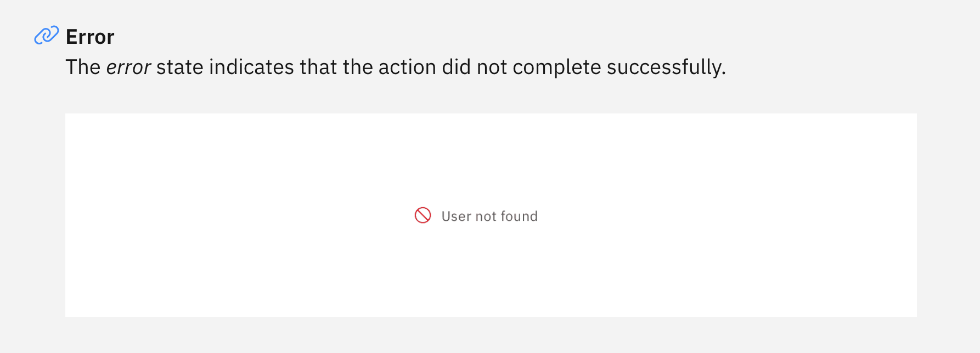Click the italic word "error" in description

pyautogui.click(x=128, y=67)
